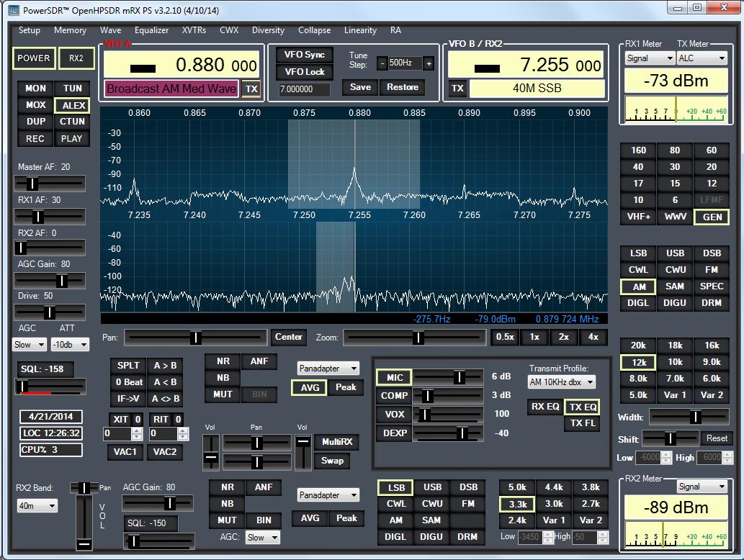Enable the COMP compressor button
Image resolution: width=744 pixels, height=560 pixels.
394,395
